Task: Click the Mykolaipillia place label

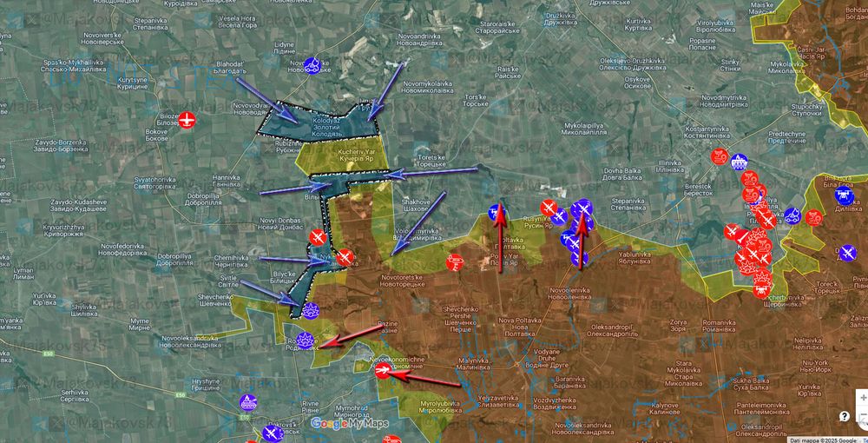Action: [x=586, y=129]
